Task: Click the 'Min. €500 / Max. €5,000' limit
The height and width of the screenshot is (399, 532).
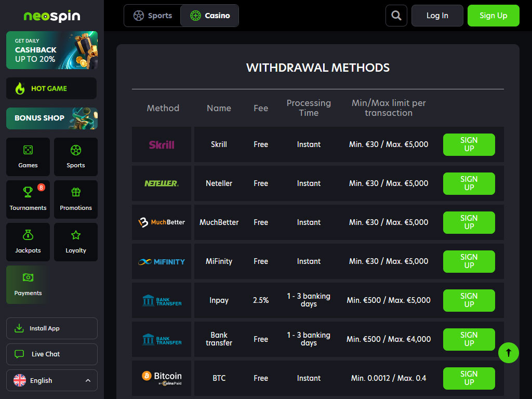Action: [x=389, y=300]
